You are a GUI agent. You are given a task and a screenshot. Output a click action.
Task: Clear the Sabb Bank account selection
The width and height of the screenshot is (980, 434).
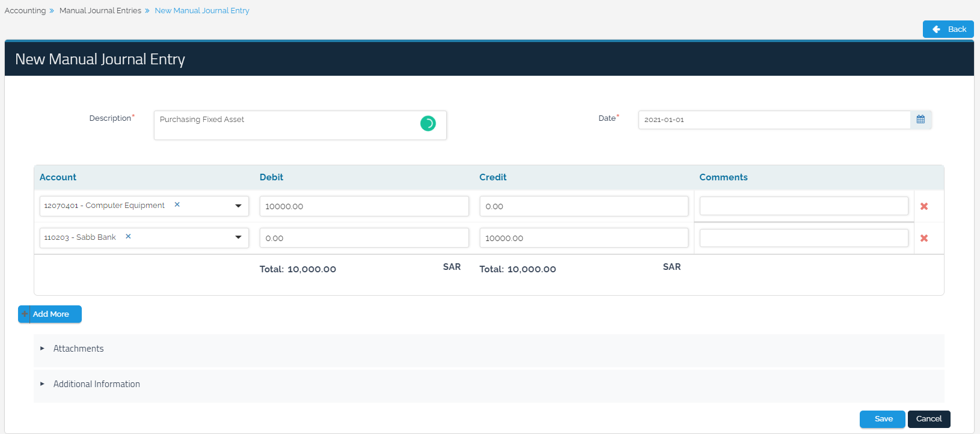[128, 236]
